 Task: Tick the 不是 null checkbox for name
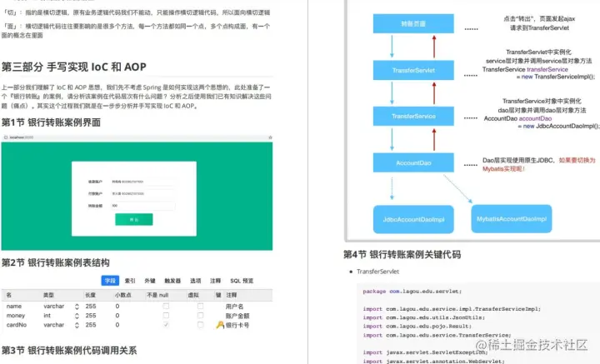click(x=166, y=306)
